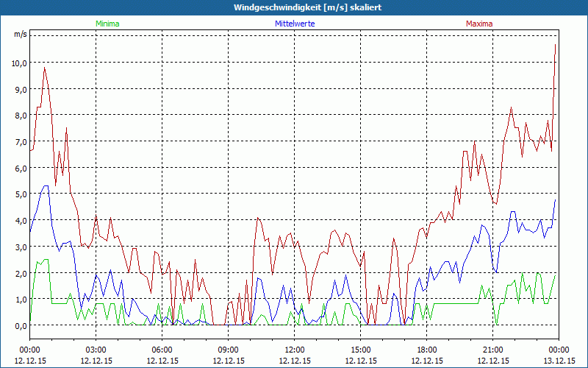The width and height of the screenshot is (588, 368).
Task: Select the 8,0 y-axis value
Action: (21, 116)
